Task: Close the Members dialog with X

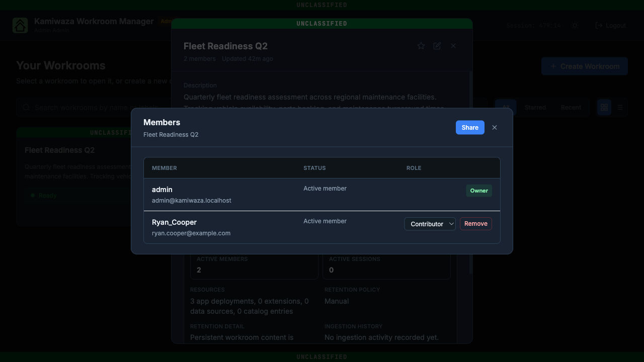Action: click(x=495, y=128)
